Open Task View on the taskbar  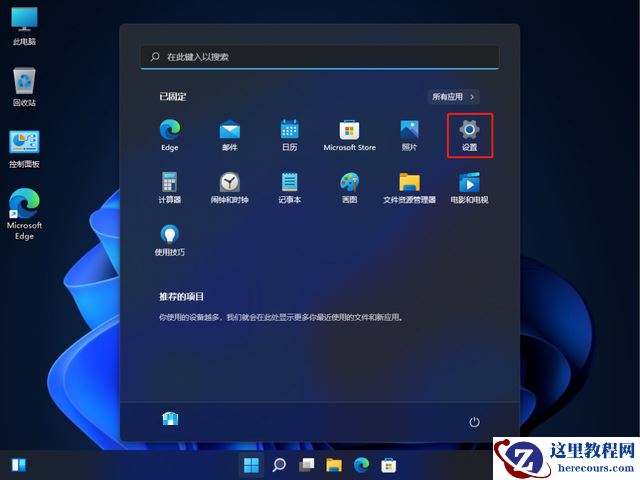pos(307,464)
